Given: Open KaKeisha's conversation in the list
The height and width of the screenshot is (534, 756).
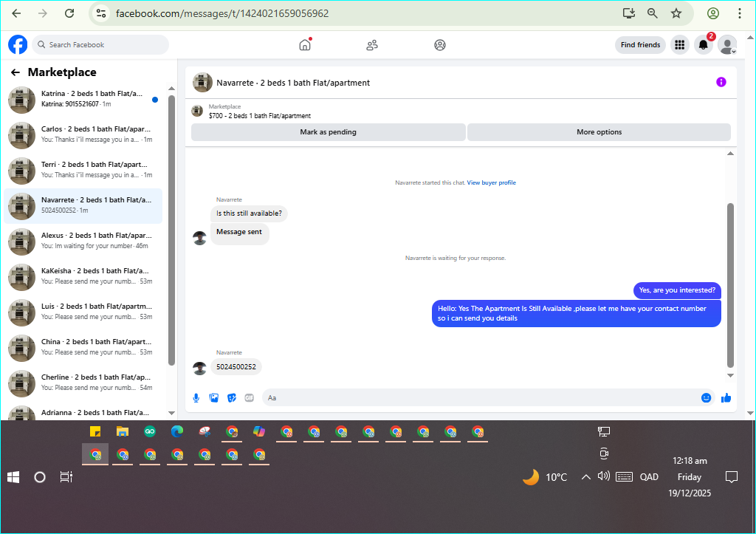Looking at the screenshot, I should [83, 278].
